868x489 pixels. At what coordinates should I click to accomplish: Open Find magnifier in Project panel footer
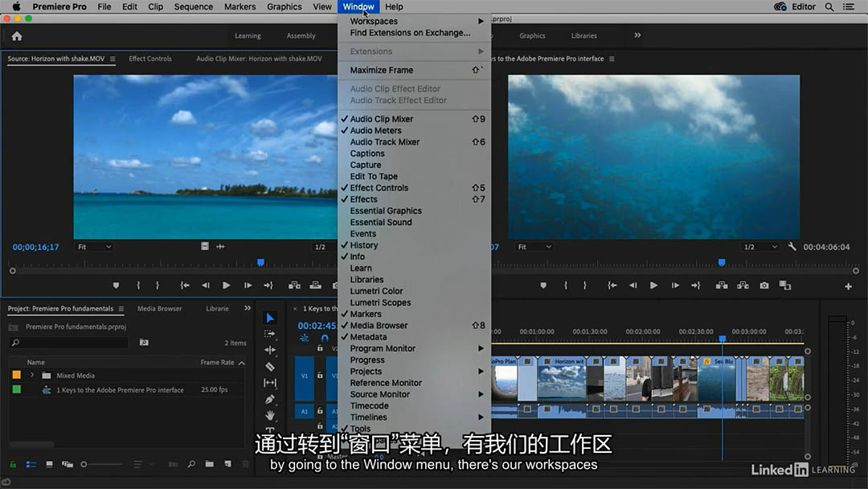tap(191, 464)
